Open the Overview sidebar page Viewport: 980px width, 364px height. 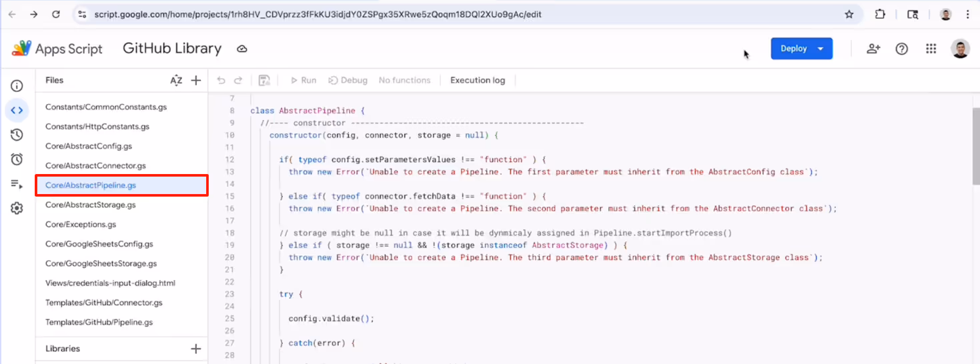17,86
